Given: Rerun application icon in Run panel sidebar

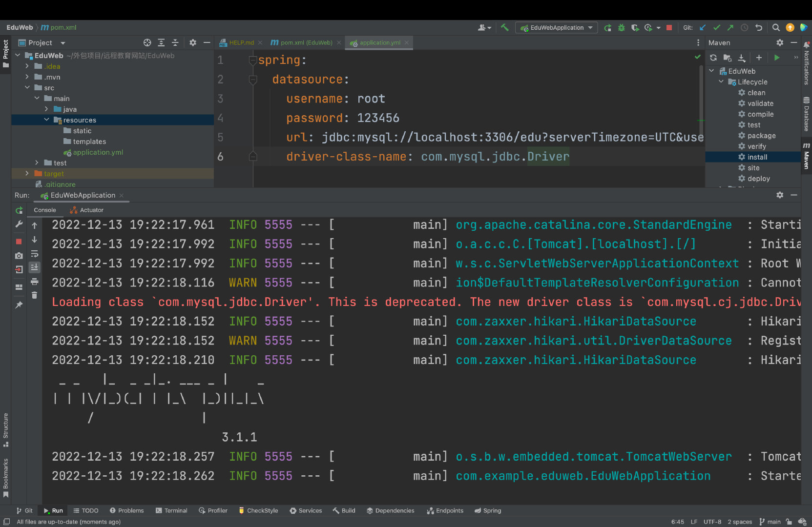Looking at the screenshot, I should click(x=19, y=210).
